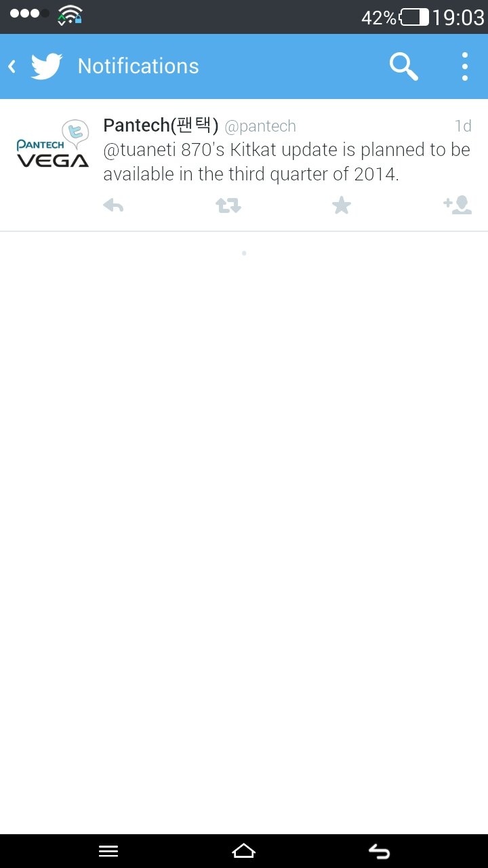Open the tweet text about Kitkat update
Viewport: 488px width, 868px height.
click(x=287, y=162)
